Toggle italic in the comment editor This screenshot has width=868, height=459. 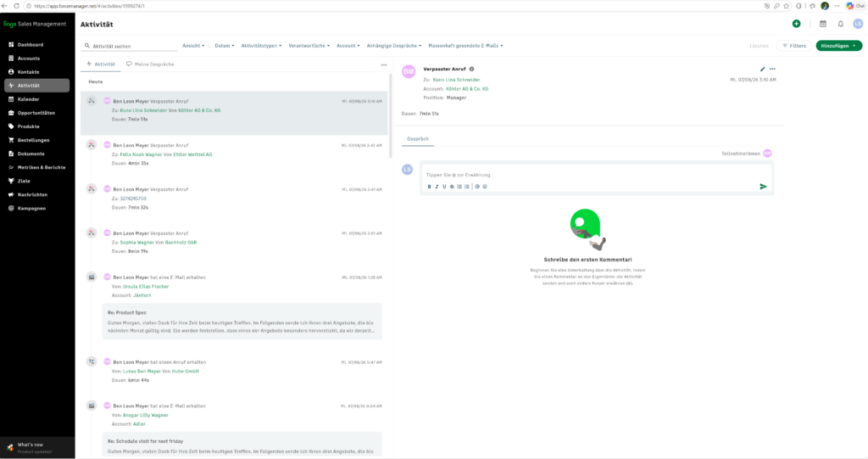tap(437, 187)
